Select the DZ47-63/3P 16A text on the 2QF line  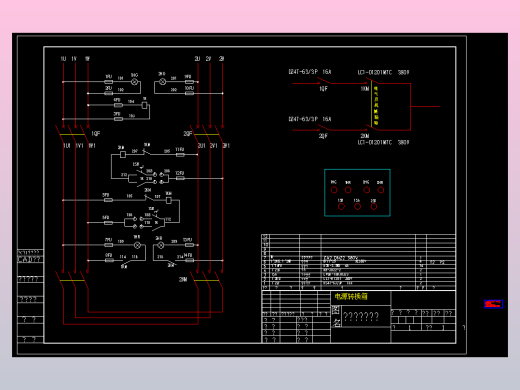click(x=310, y=119)
